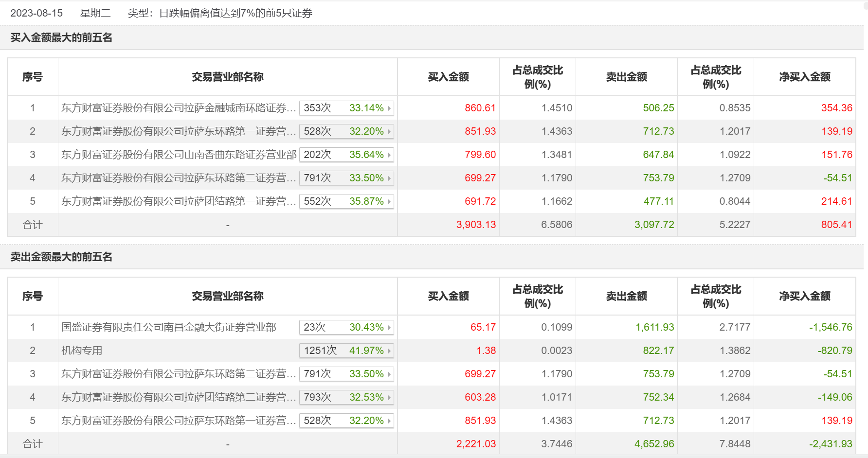Click 交易营业部名称 header in bottom table
The width and height of the screenshot is (868, 458).
(228, 296)
